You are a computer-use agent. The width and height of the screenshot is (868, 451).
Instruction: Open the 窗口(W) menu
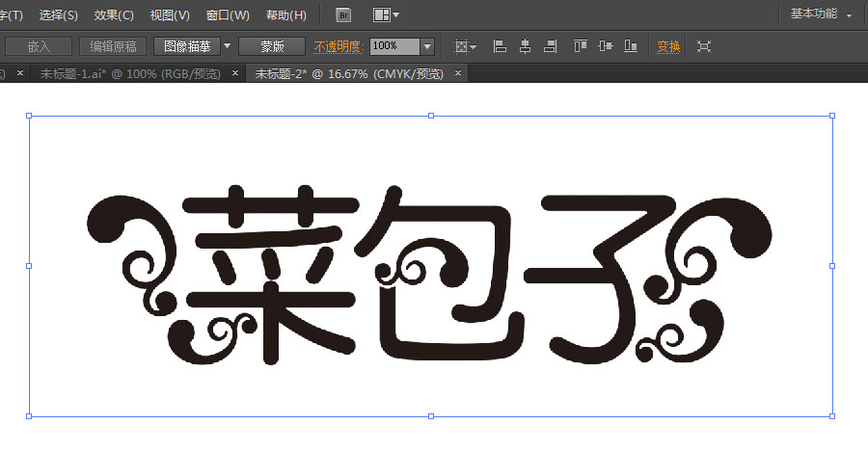point(228,15)
